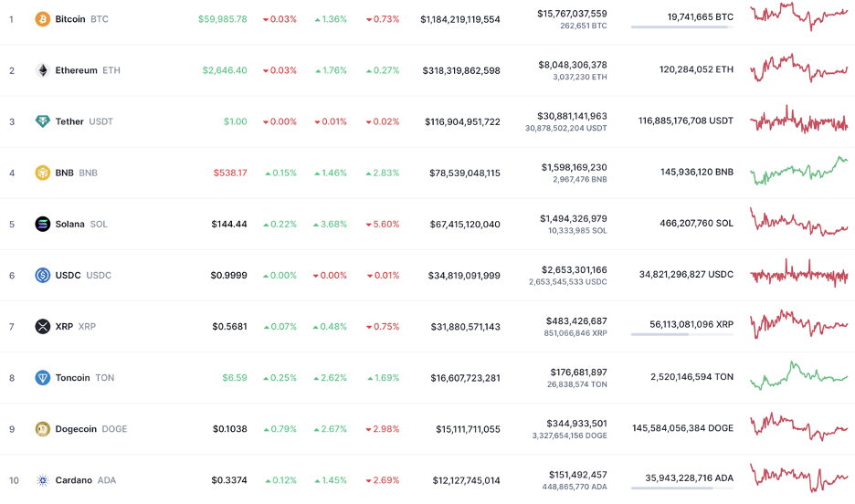This screenshot has height=504, width=855.
Task: Click the XRP logo icon
Action: (42, 326)
